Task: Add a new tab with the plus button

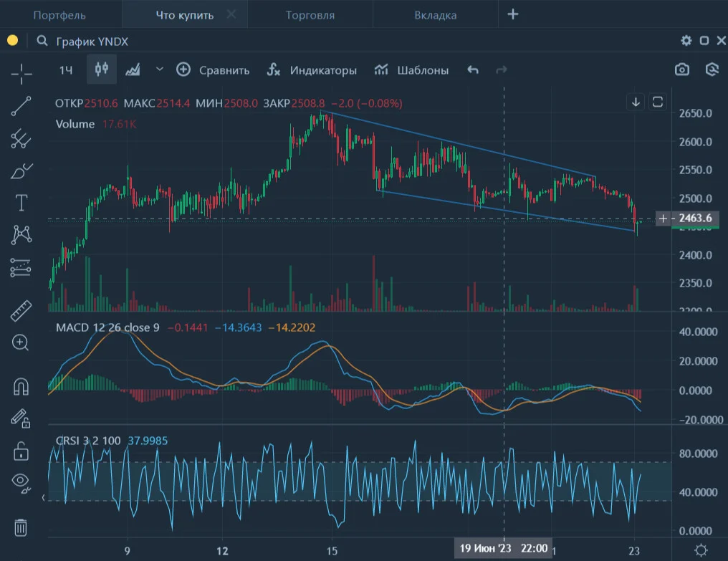Action: 513,14
